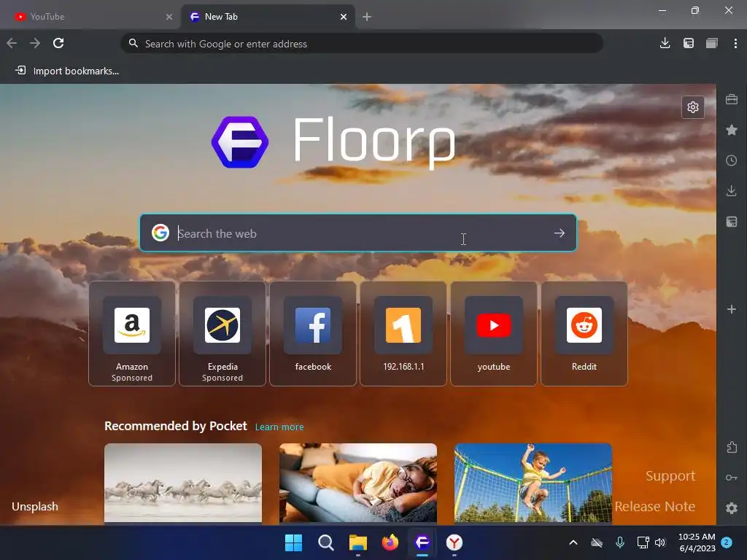Screen dimensions: 747x560
Task: Open the tab overview icon in toolbar
Action: tap(712, 43)
